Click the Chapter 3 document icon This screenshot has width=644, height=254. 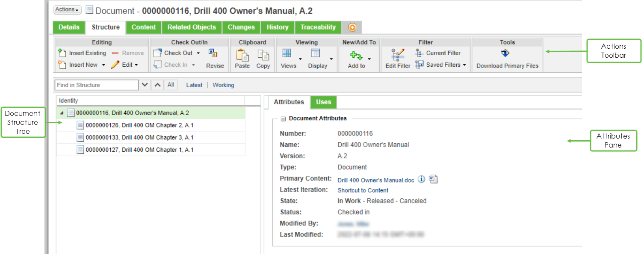click(x=80, y=137)
